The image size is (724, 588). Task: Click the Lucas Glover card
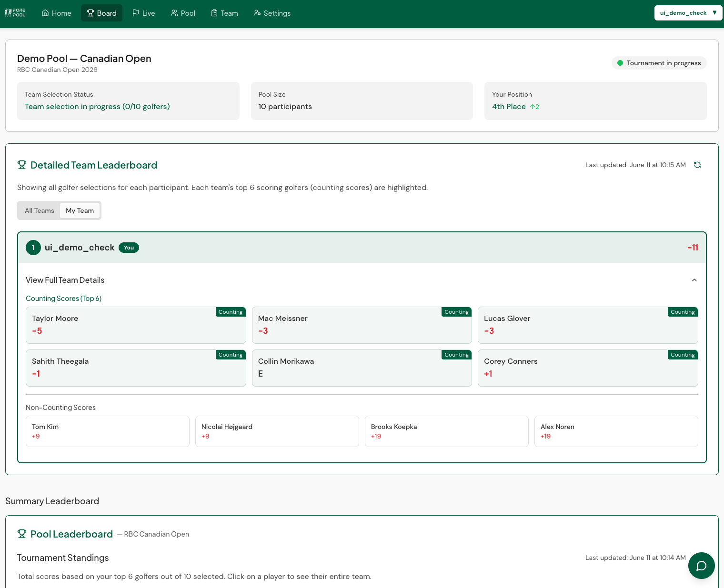click(588, 325)
